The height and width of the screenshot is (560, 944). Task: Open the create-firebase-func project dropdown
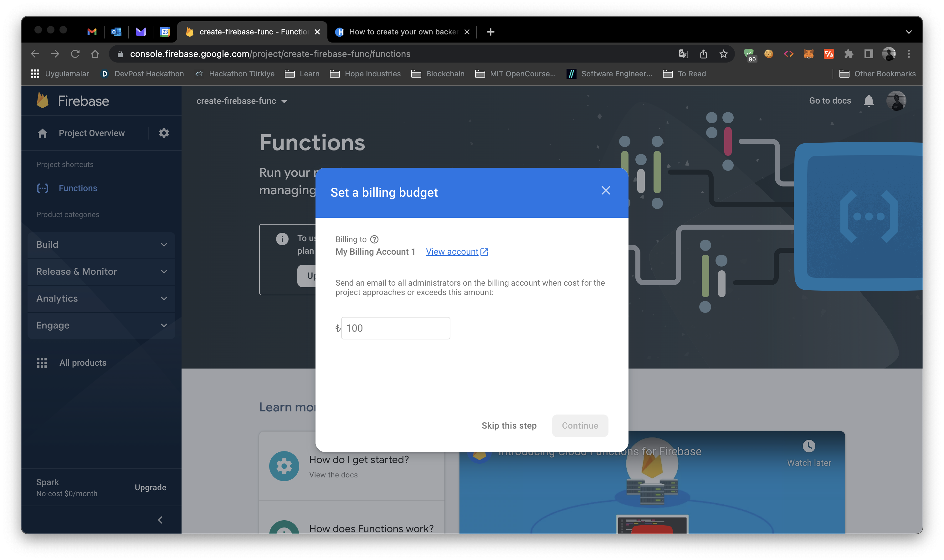click(x=242, y=101)
